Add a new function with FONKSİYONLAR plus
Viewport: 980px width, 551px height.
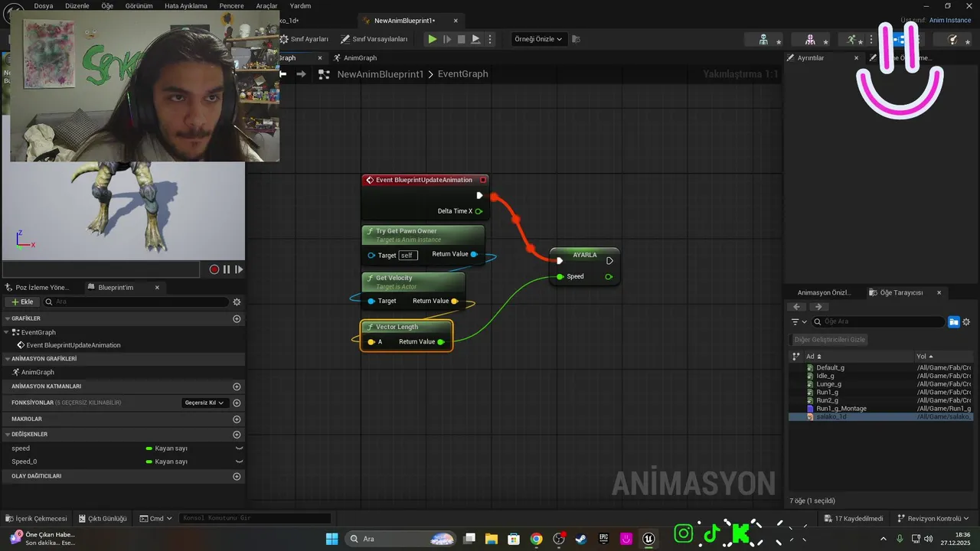tap(237, 403)
